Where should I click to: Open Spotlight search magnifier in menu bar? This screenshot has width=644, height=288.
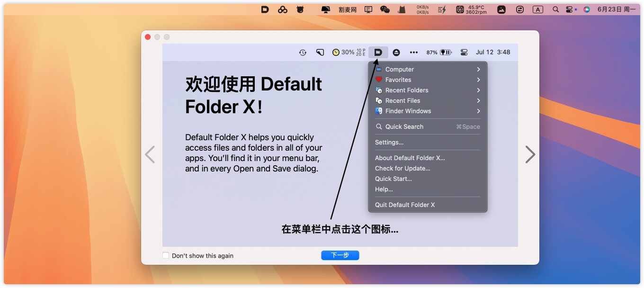pyautogui.click(x=556, y=9)
